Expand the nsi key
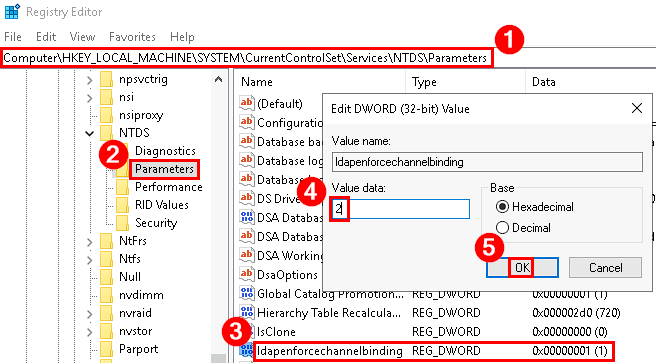656x363 pixels. pos(90,97)
